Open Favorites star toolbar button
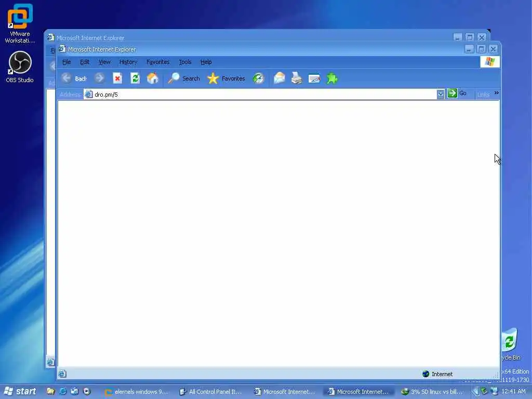532x399 pixels. (x=226, y=78)
